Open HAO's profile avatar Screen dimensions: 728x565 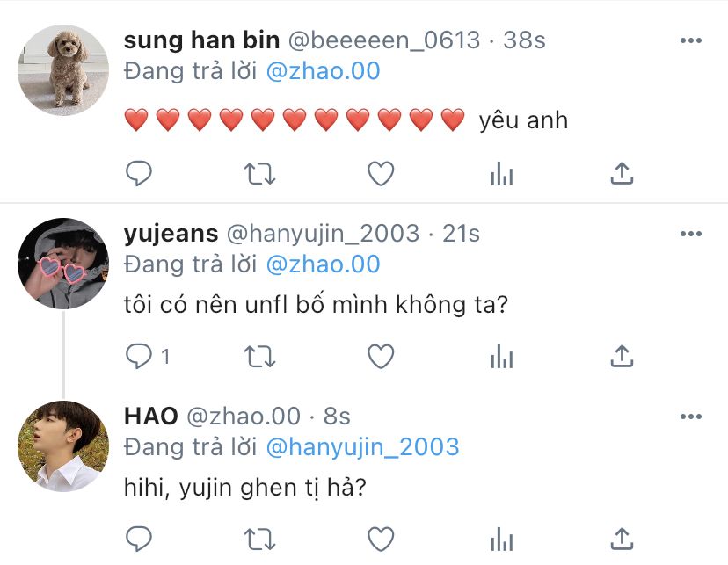(x=63, y=446)
